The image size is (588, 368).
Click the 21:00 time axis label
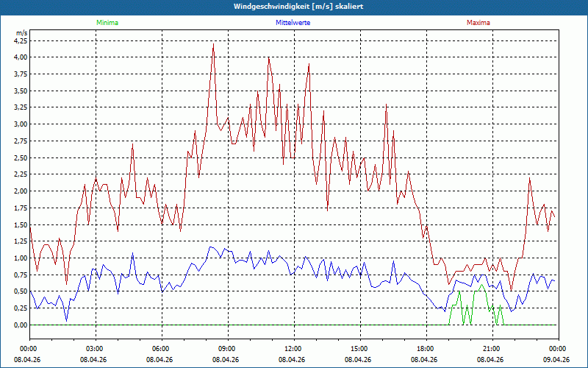point(490,349)
